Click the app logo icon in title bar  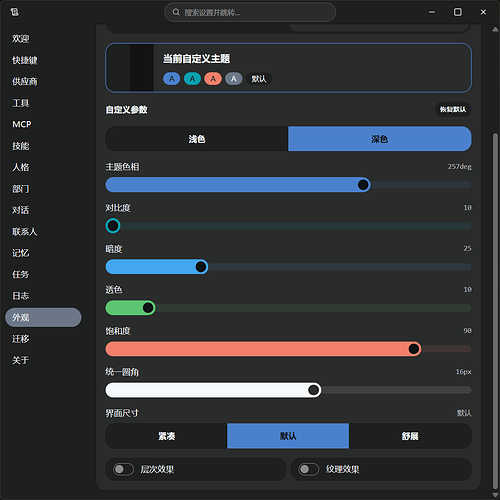pos(15,12)
